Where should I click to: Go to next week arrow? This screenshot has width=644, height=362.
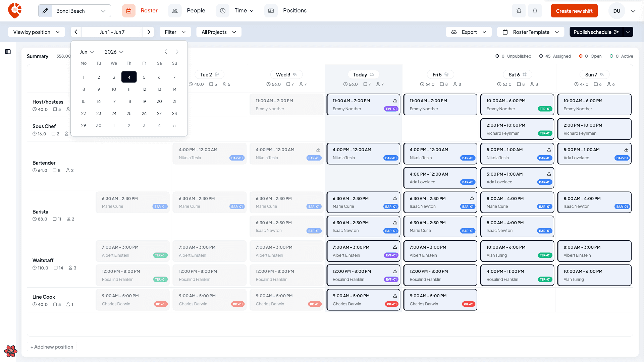pos(149,32)
